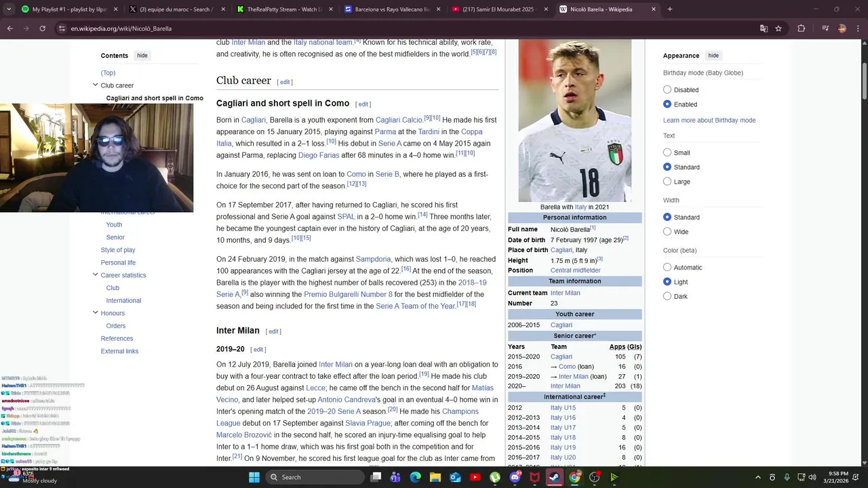Image resolution: width=868 pixels, height=488 pixels.
Task: Collapse Honours section in contents
Action: click(95, 312)
